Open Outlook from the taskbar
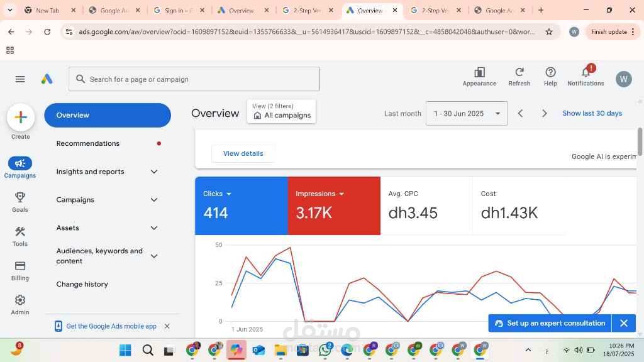Image resolution: width=644 pixels, height=362 pixels. [x=258, y=350]
